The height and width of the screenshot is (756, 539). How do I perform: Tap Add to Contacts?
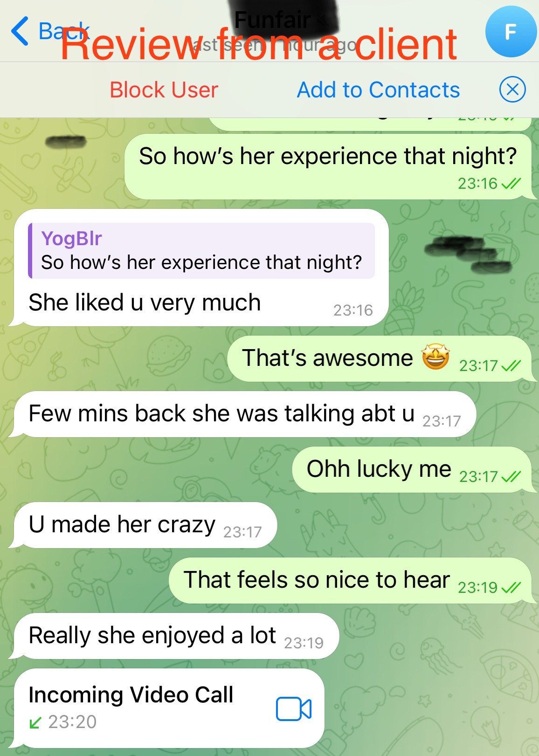click(378, 89)
